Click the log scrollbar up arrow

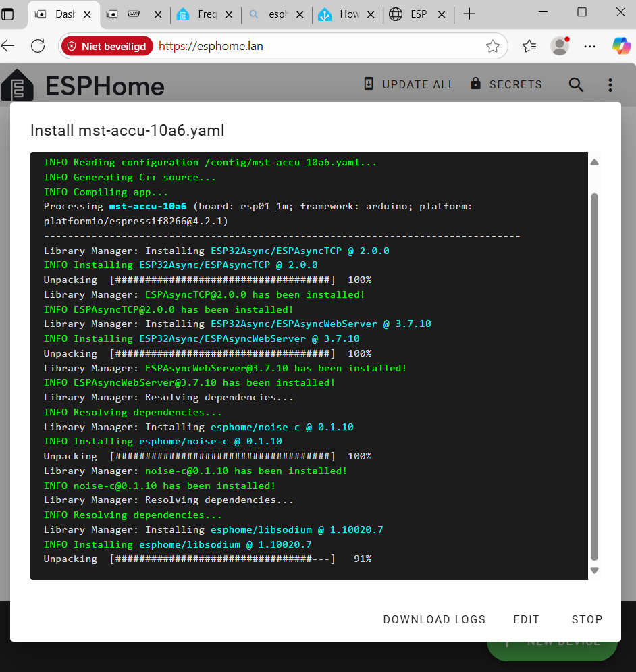(594, 162)
